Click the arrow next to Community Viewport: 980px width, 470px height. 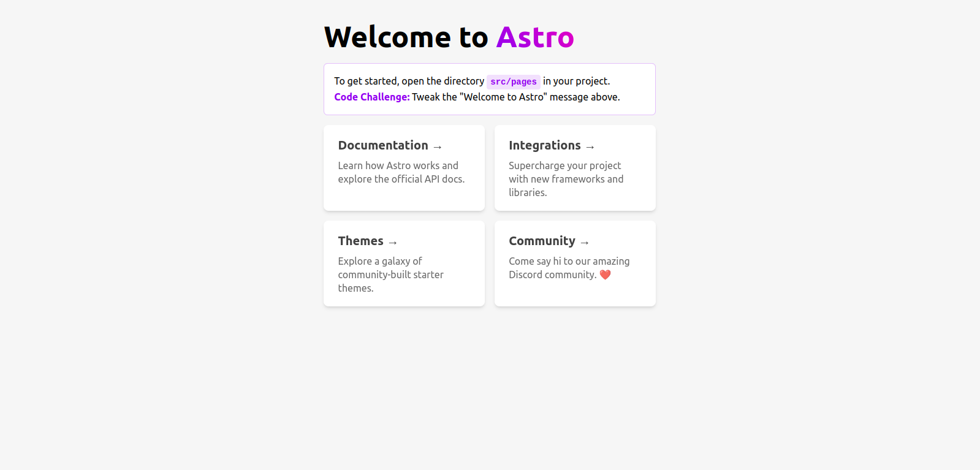(585, 243)
